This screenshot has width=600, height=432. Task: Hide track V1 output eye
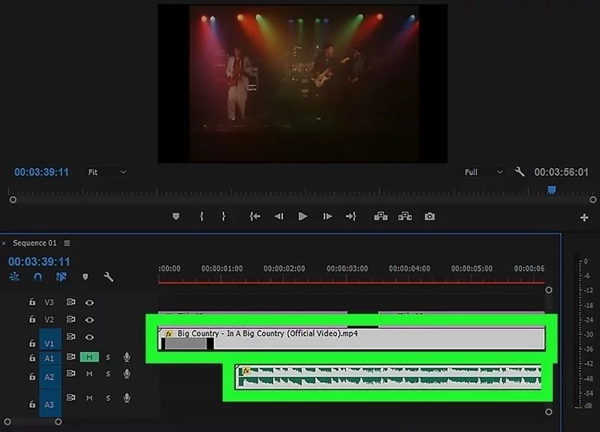pos(90,337)
